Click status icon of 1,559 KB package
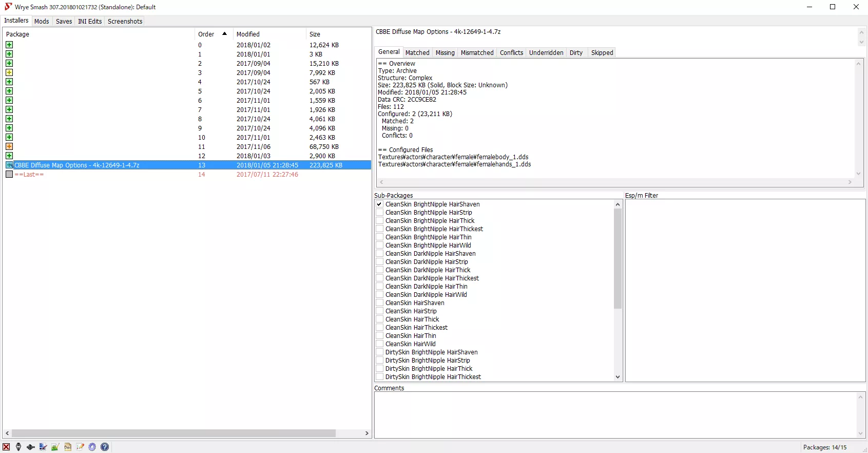The width and height of the screenshot is (868, 453). 9,100
